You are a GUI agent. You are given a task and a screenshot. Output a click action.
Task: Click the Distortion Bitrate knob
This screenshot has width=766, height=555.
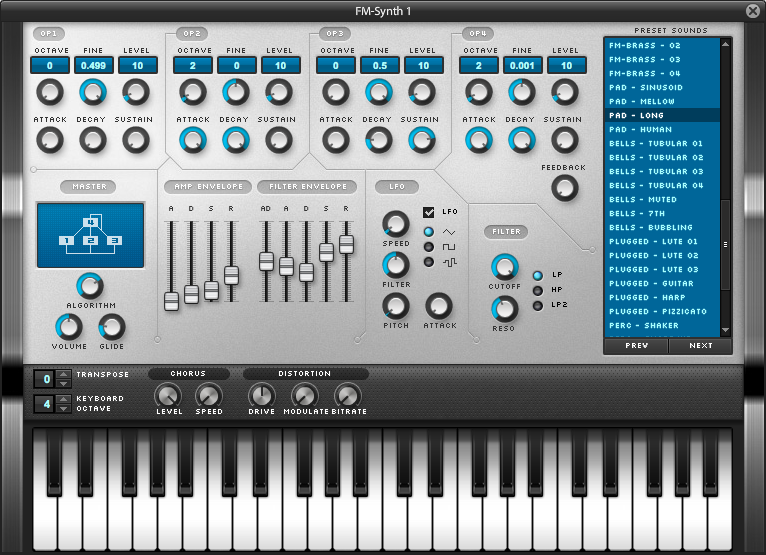tap(348, 396)
